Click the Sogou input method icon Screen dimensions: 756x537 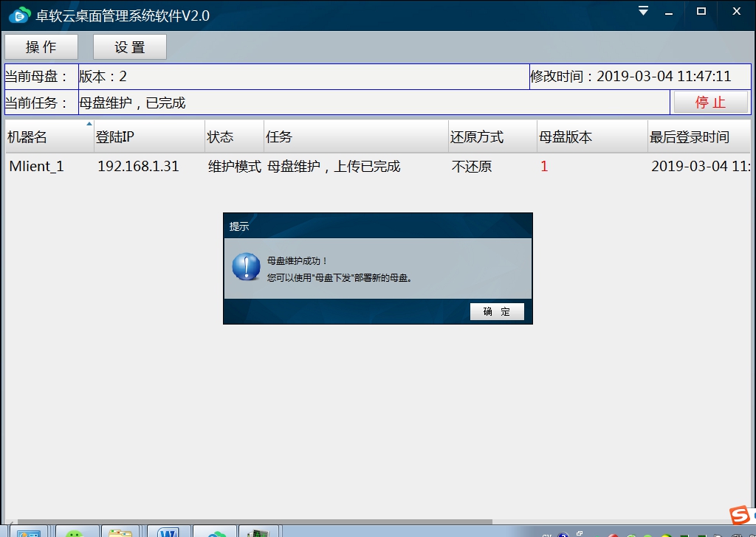click(740, 515)
